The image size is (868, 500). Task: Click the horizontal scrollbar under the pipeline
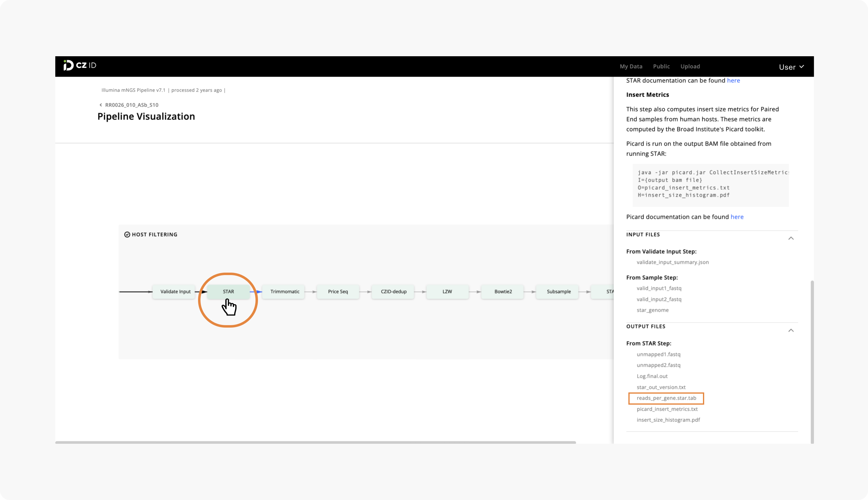coord(315,442)
